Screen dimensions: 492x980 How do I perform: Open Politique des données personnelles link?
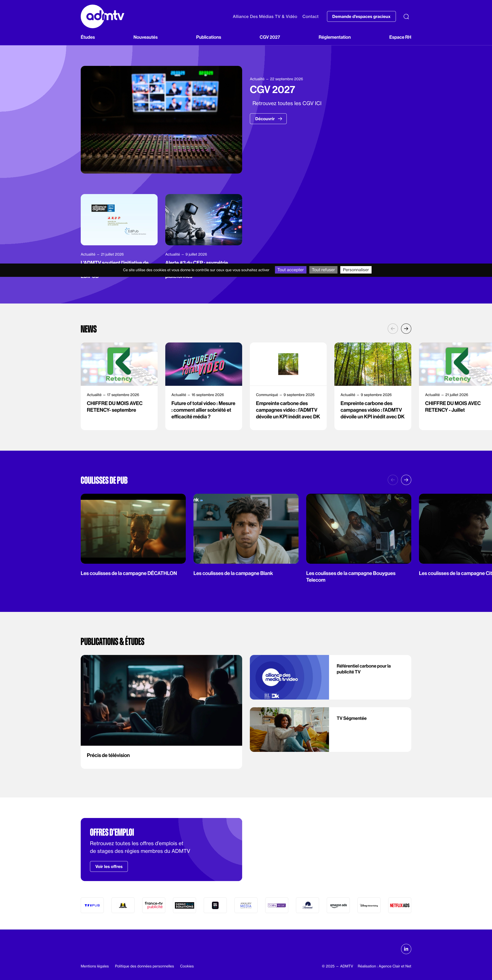[x=145, y=966]
